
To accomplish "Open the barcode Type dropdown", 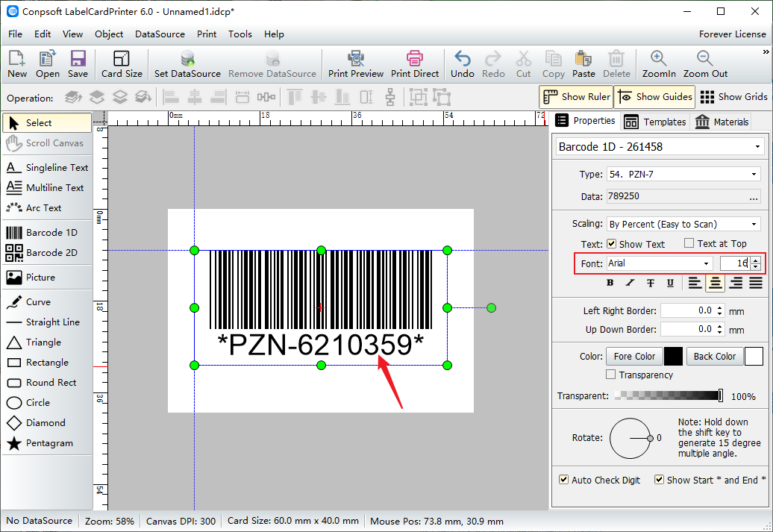I will (x=754, y=174).
